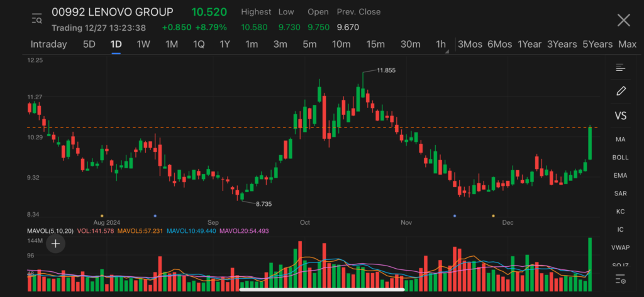Toggle the EMA indicator
The height and width of the screenshot is (297, 644).
point(621,175)
